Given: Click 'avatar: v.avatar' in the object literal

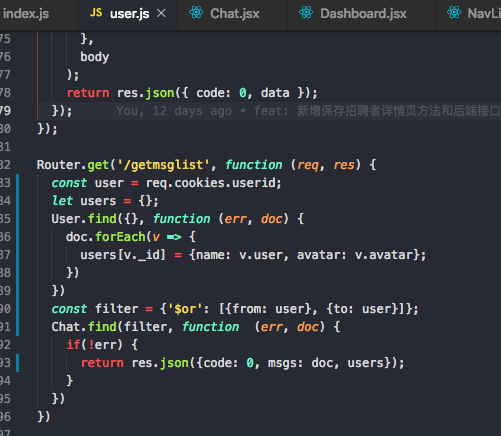Looking at the screenshot, I should click(x=356, y=255).
